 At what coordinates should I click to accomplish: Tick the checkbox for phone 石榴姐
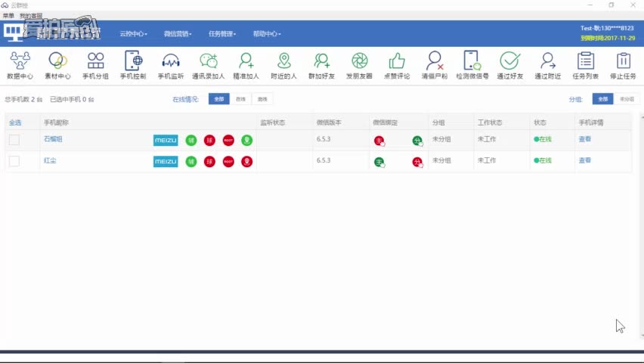point(14,140)
